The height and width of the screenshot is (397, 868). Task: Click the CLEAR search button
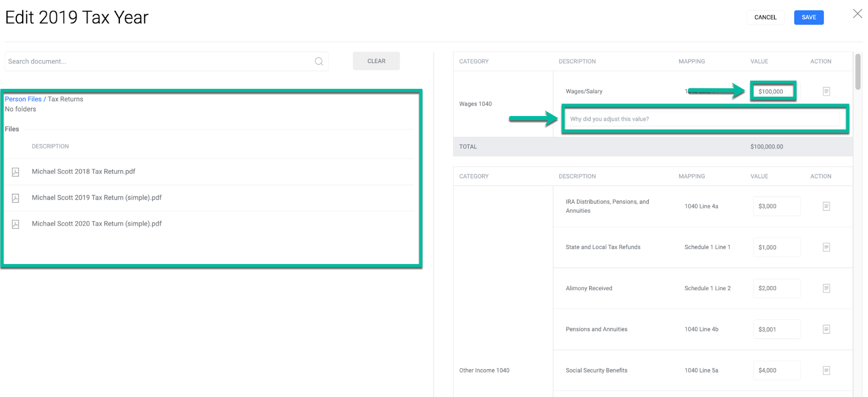click(x=376, y=61)
